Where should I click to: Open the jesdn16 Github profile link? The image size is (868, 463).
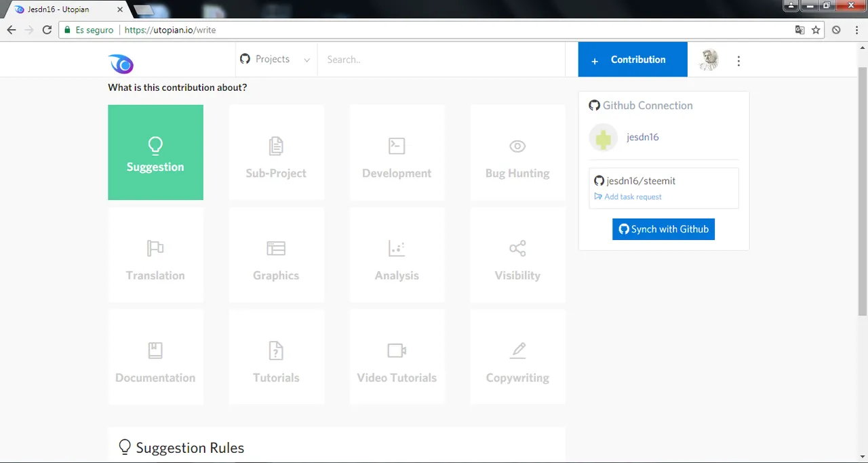[642, 137]
